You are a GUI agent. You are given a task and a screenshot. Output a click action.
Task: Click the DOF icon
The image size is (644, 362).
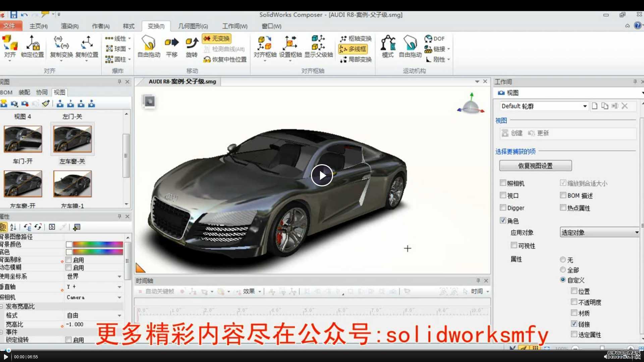click(434, 39)
